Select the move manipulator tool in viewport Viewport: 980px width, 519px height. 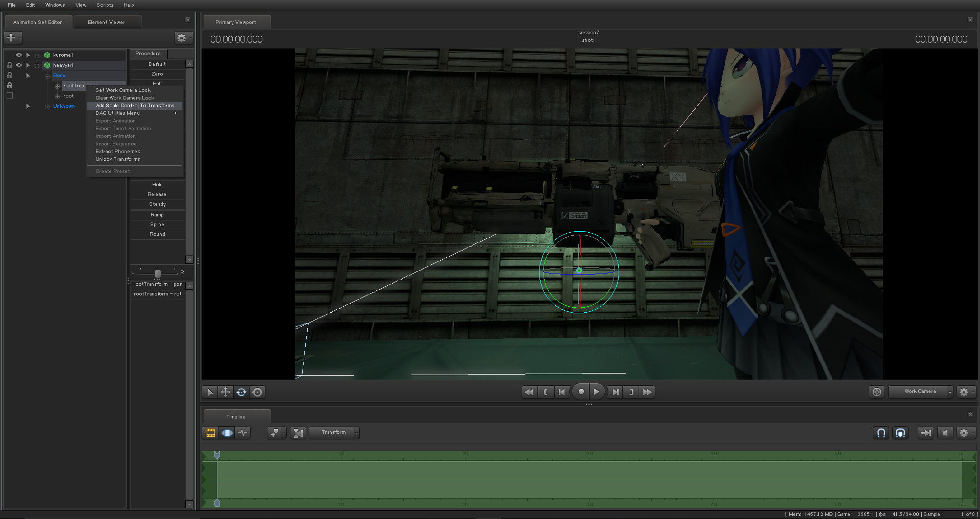(x=225, y=392)
